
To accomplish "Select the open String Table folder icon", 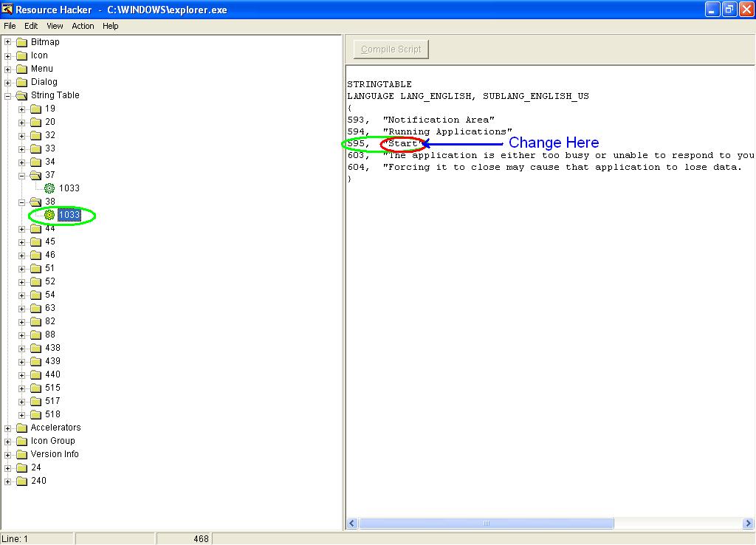I will (21, 95).
